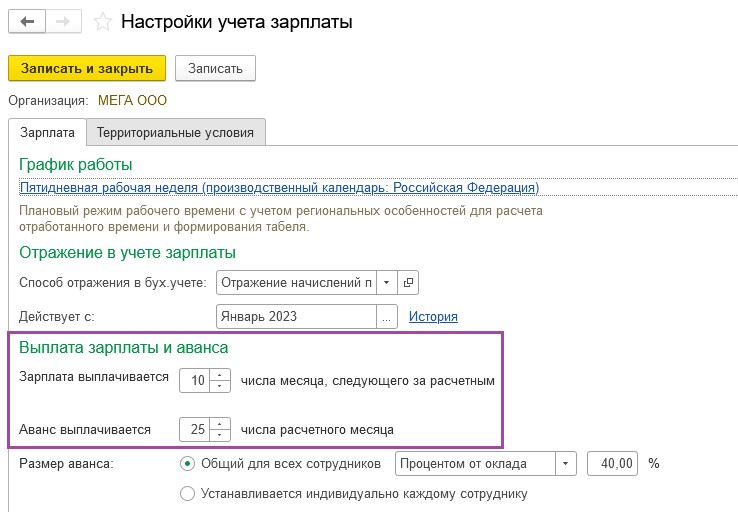Viewport: 738px width, 515px height.
Task: Decrease salary payment day with down arrow
Action: [220, 386]
